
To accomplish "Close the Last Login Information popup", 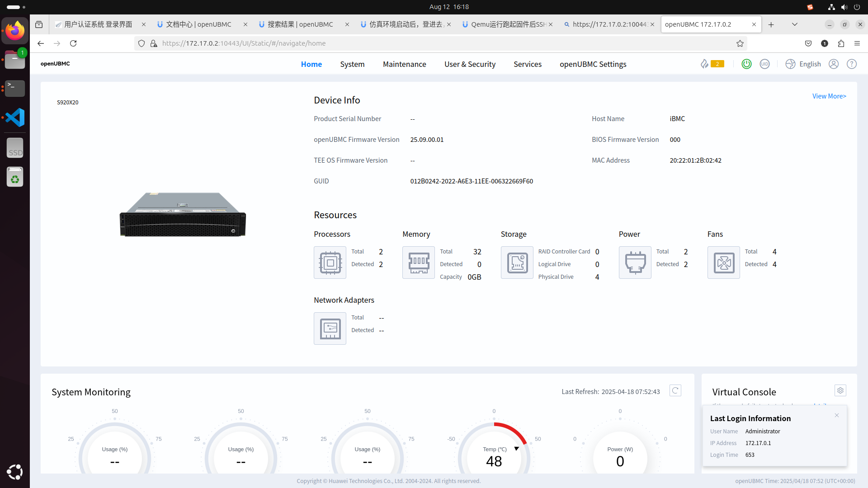I will coord(837,416).
